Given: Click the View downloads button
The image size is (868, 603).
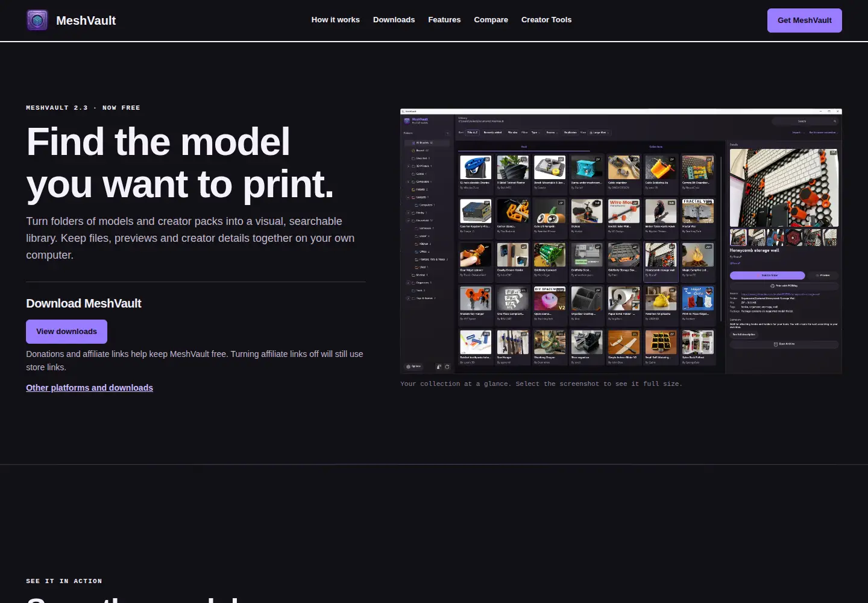Looking at the screenshot, I should coord(66,332).
